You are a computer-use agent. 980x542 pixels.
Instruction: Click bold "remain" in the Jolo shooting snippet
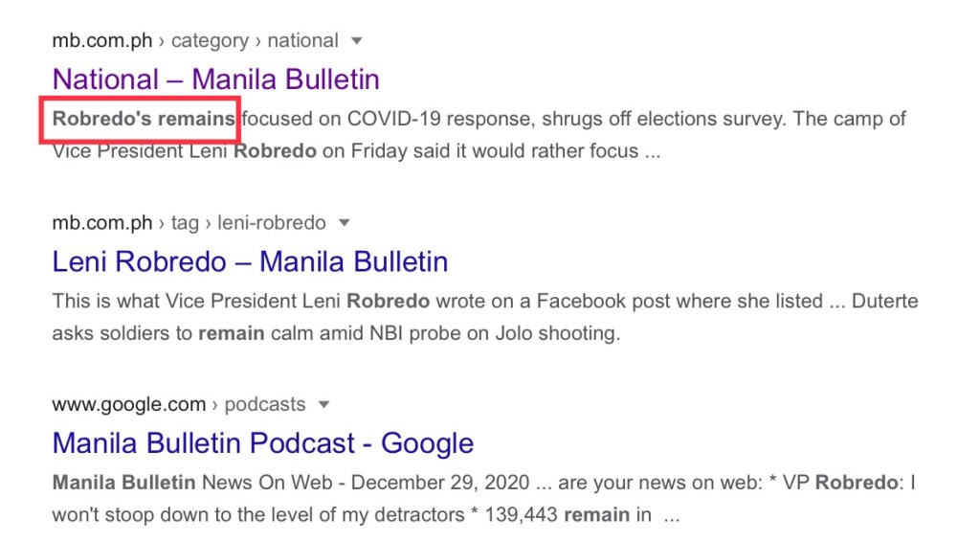click(x=230, y=333)
